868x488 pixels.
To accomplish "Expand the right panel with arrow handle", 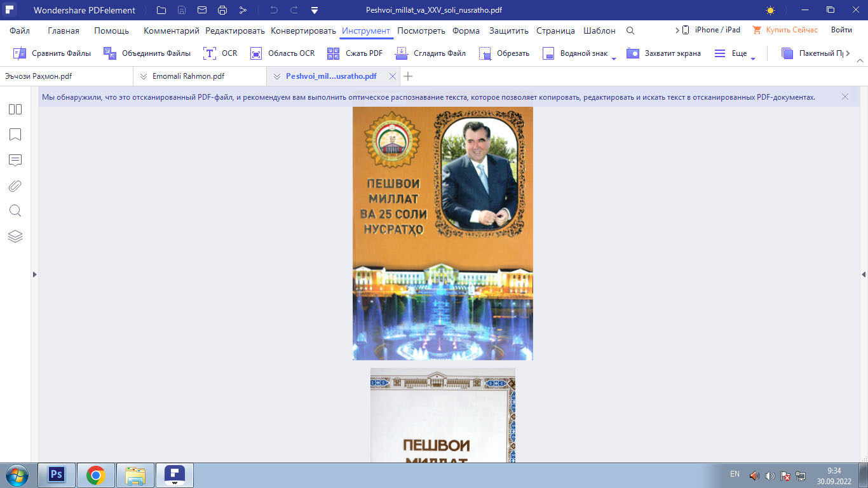I will (864, 274).
